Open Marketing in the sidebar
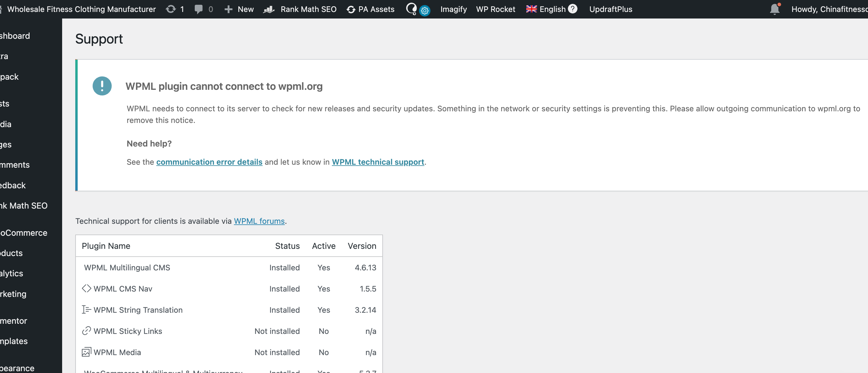 13,294
